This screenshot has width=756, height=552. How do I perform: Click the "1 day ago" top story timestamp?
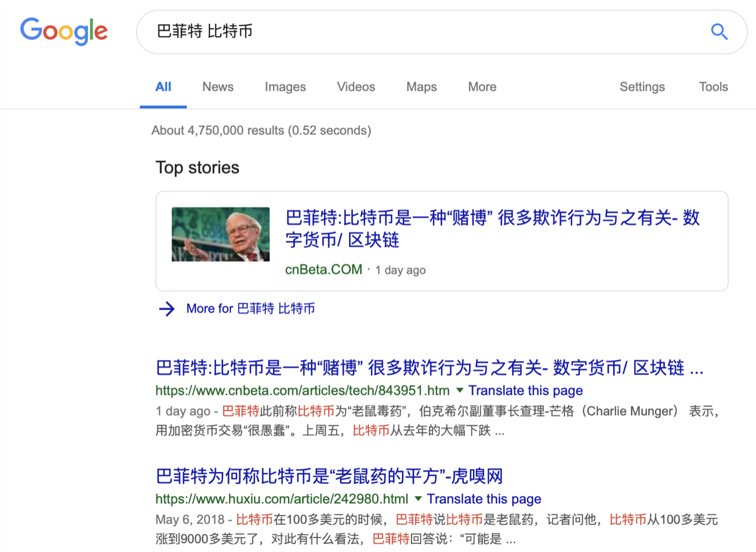coord(400,270)
